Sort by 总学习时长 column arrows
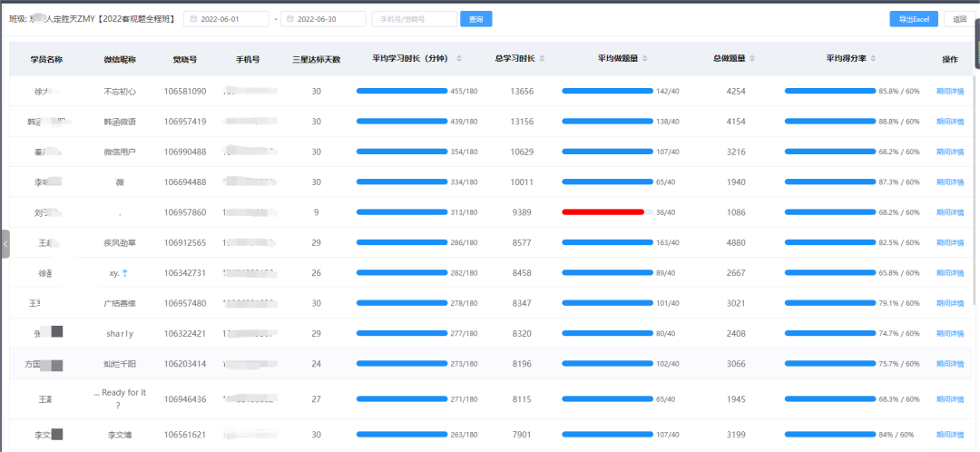980x452 pixels. pos(542,59)
